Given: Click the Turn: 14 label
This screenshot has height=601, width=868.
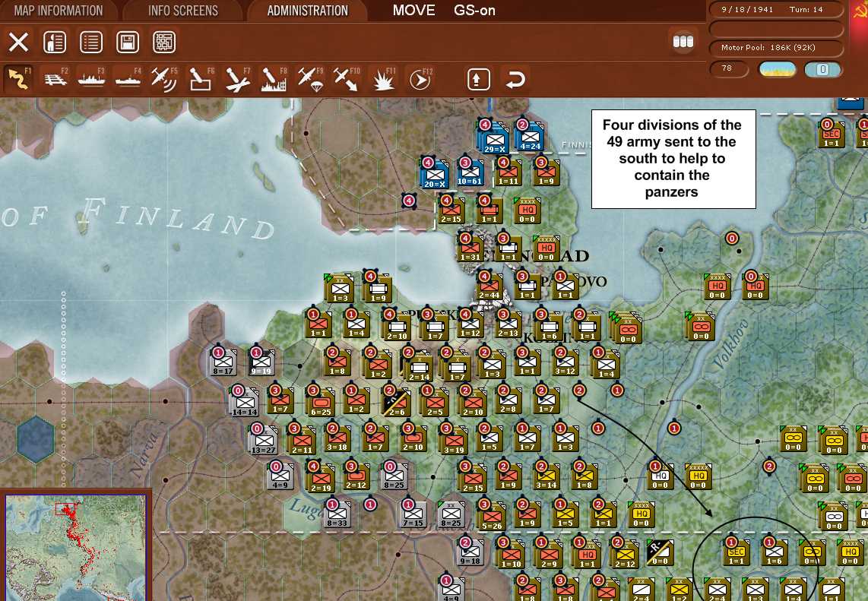Looking at the screenshot, I should [x=806, y=9].
